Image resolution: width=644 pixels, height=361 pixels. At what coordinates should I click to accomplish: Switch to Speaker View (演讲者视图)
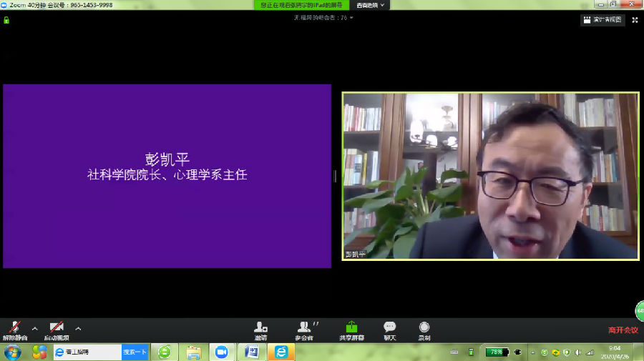602,20
